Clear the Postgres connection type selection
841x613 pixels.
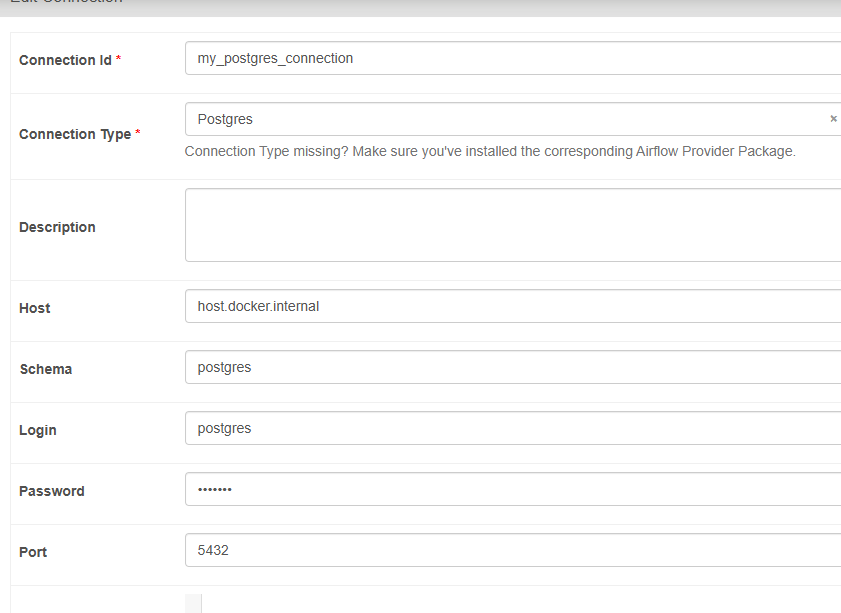point(833,119)
